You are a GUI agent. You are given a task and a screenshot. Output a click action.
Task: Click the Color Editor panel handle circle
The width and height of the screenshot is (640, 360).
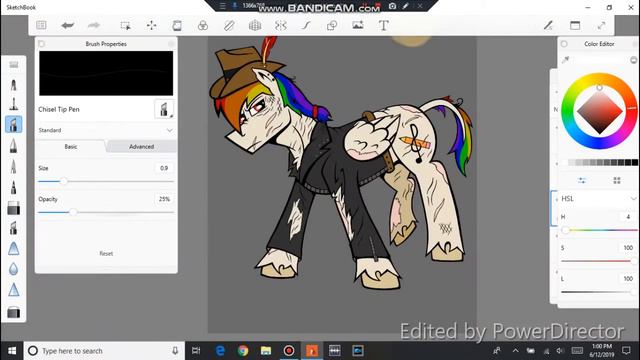coord(564,44)
